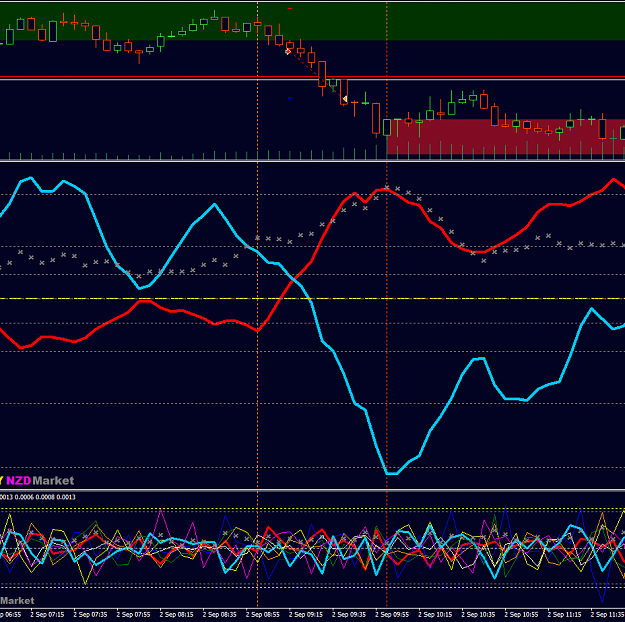The width and height of the screenshot is (625, 622).
Task: Click the 2 Sep 10:55 time label
Action: pyautogui.click(x=521, y=615)
